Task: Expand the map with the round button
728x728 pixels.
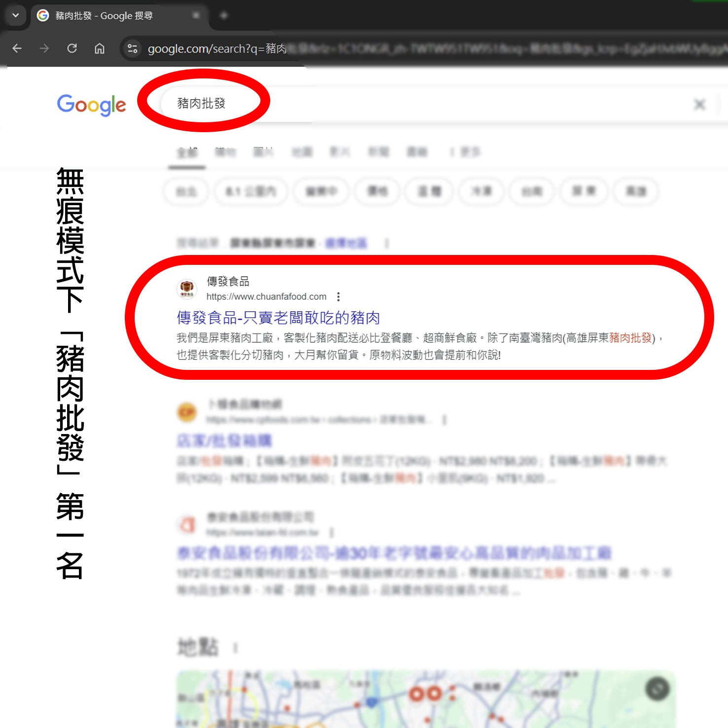Action: (x=657, y=689)
